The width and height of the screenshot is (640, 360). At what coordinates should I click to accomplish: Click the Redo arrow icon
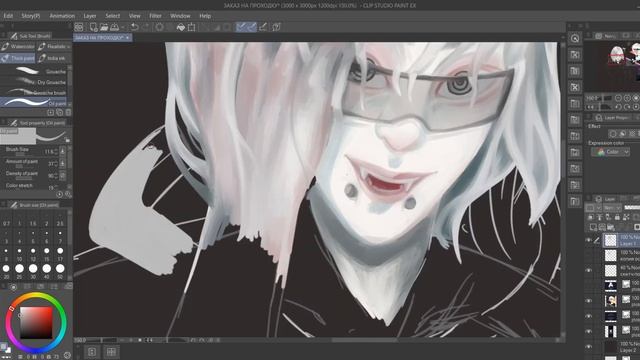pos(145,27)
